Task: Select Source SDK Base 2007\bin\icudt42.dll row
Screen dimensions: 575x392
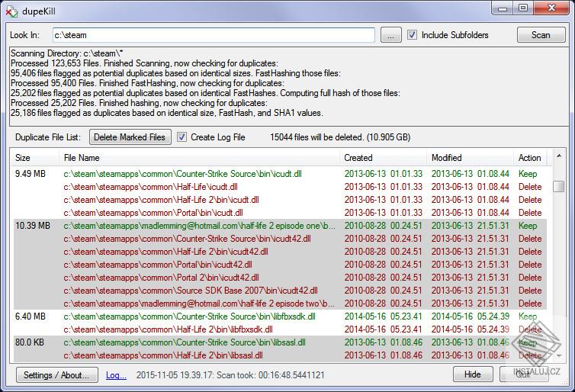Action: tap(280, 291)
